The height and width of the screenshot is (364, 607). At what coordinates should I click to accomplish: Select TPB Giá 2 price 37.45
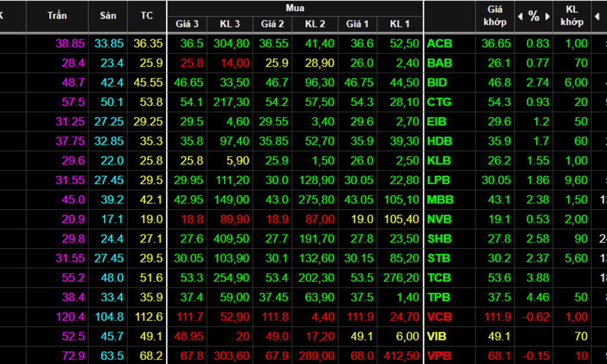(x=273, y=297)
